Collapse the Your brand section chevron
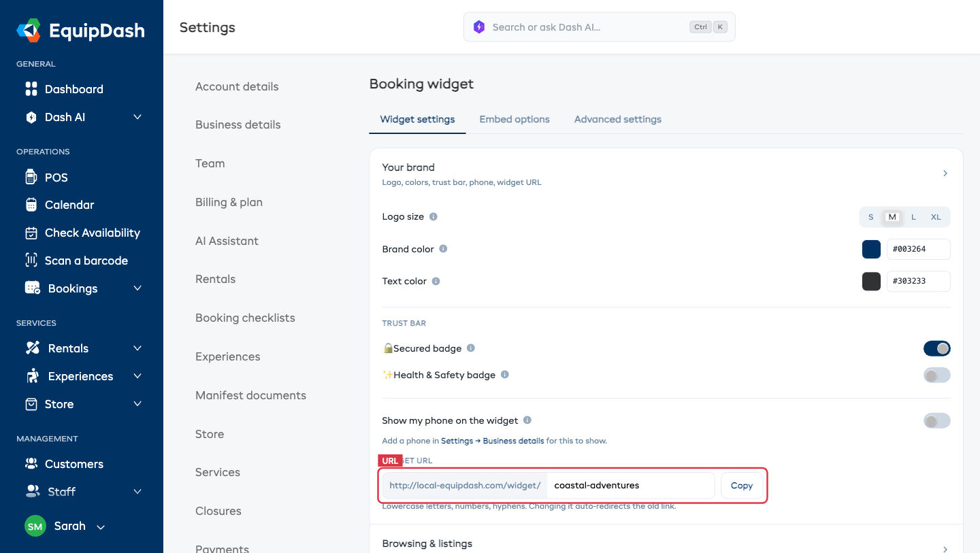The width and height of the screenshot is (980, 553). click(x=945, y=173)
